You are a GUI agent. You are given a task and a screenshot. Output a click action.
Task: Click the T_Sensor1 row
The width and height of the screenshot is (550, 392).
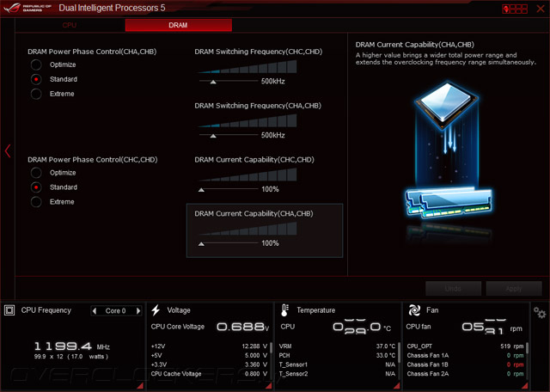pyautogui.click(x=337, y=364)
